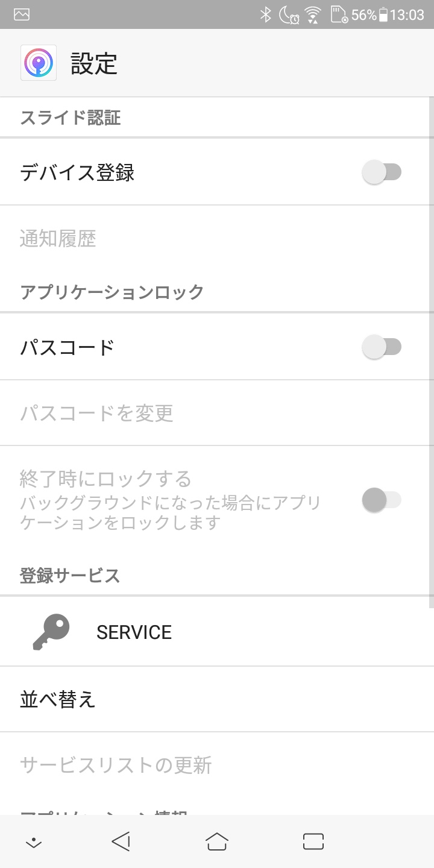Tap the Wi-Fi status icon
Viewport: 434px width, 868px height.
[313, 14]
